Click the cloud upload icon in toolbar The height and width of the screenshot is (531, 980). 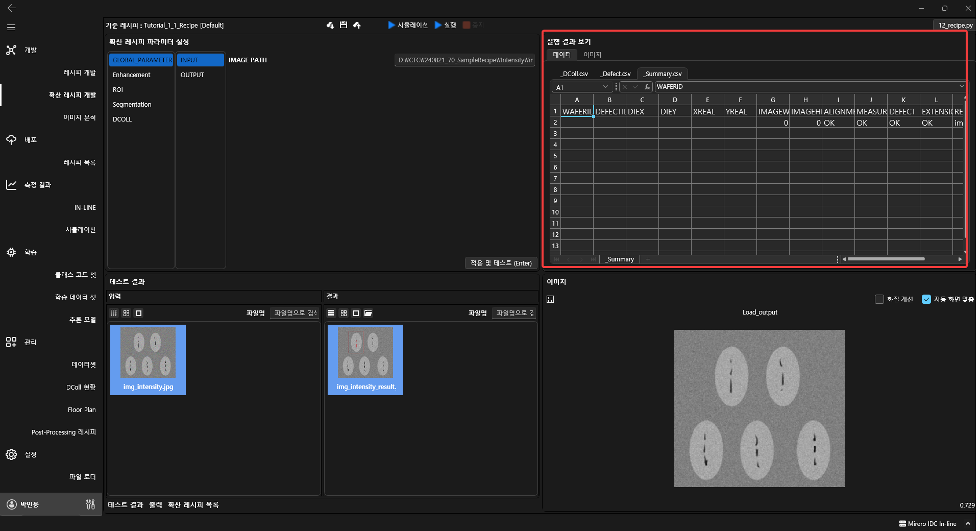[357, 25]
